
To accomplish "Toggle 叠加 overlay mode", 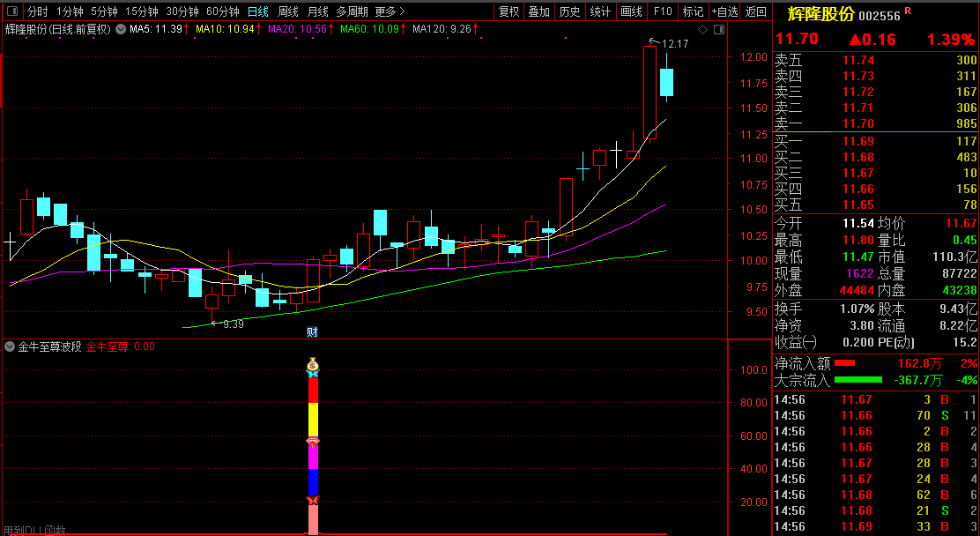I will coord(538,11).
